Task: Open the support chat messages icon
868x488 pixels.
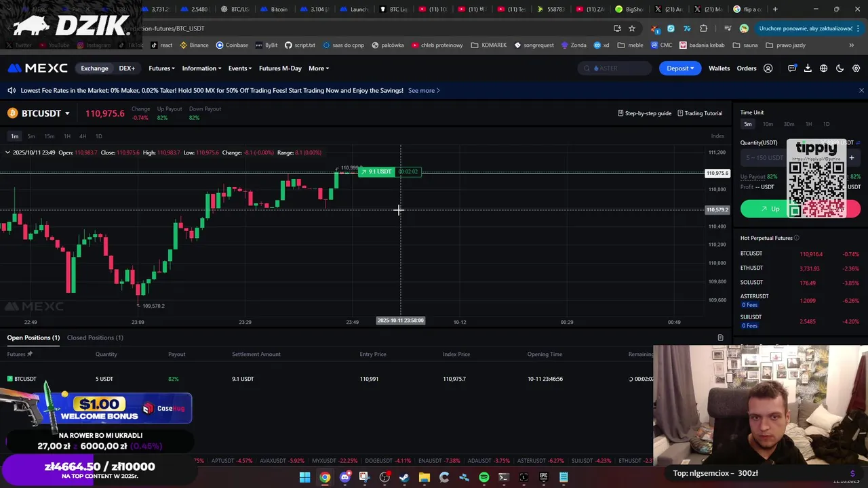Action: click(792, 68)
